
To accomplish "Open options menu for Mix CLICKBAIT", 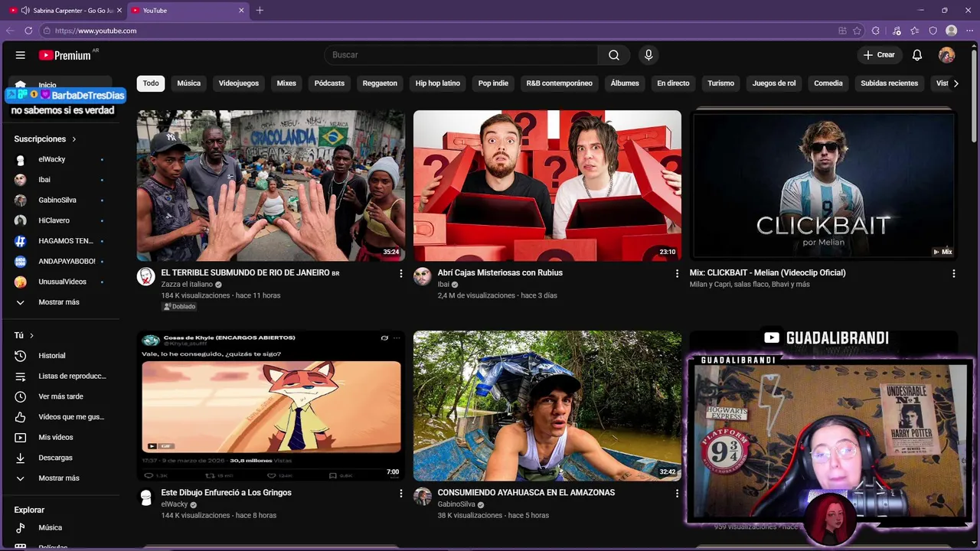I will [953, 273].
